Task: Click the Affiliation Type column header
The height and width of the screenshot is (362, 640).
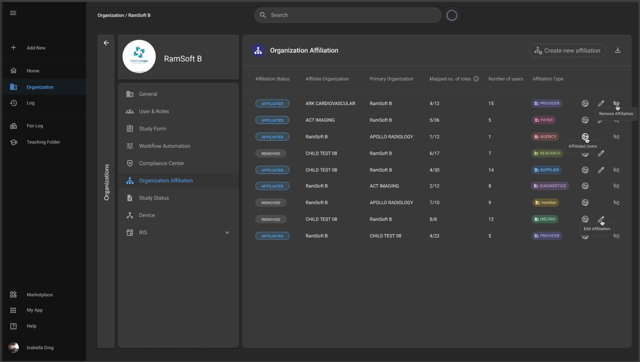Action: click(548, 79)
